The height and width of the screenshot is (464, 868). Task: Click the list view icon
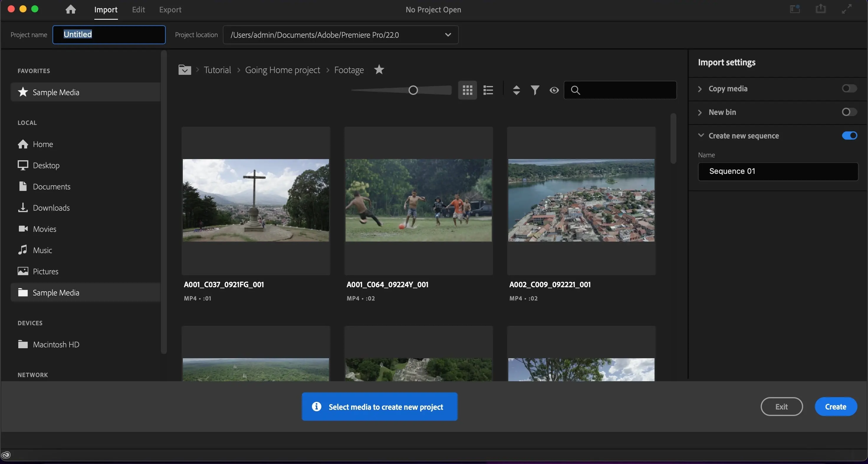coord(487,90)
